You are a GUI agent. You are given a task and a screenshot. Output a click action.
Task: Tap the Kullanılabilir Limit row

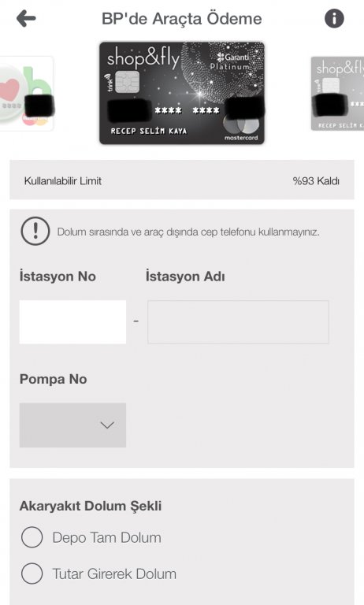(182, 180)
